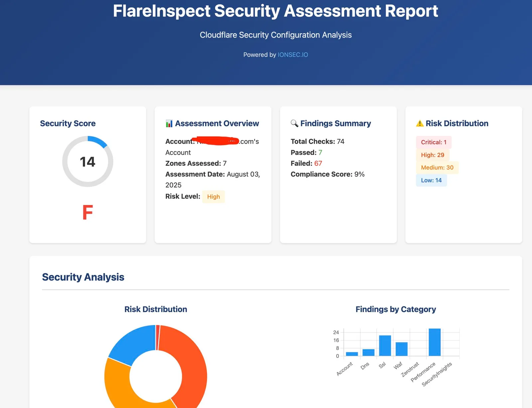Viewport: 532px width, 408px height.
Task: Click the red F grade letter
Action: (87, 212)
